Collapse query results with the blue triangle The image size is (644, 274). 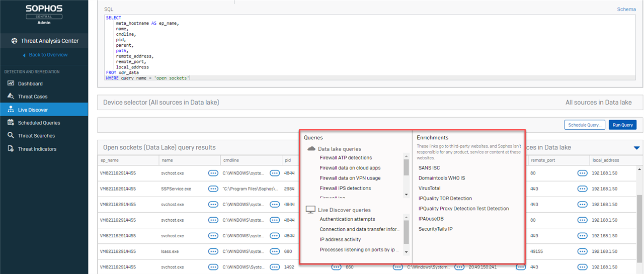click(636, 148)
